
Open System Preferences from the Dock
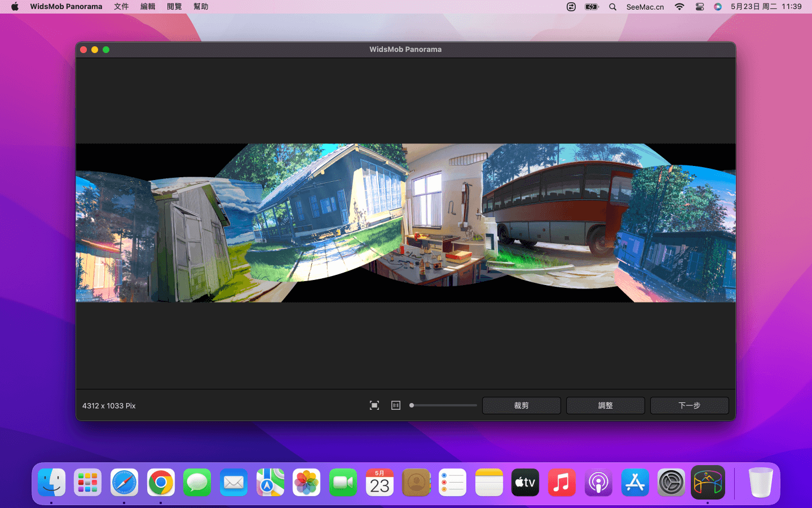(671, 483)
